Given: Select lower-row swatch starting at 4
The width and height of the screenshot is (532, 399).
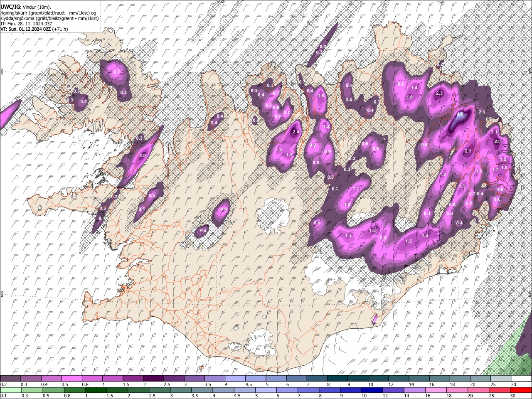Looking at the screenshot, I should coord(223,390).
